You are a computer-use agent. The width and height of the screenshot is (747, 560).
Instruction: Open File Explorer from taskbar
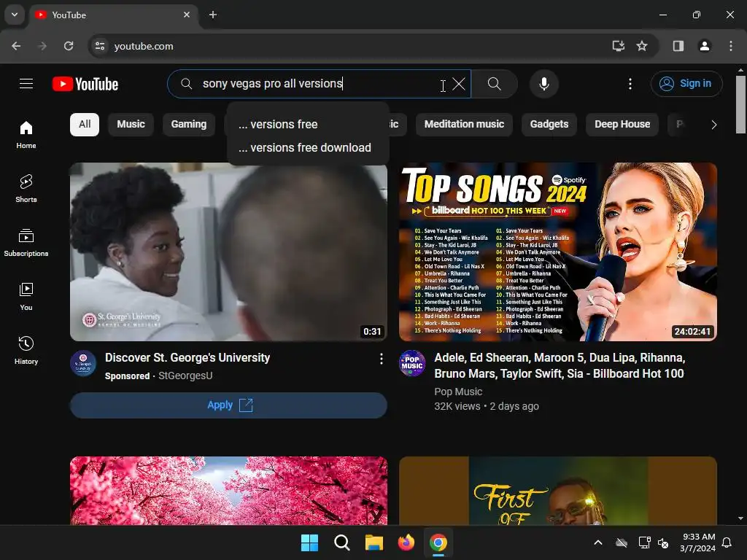(x=374, y=542)
